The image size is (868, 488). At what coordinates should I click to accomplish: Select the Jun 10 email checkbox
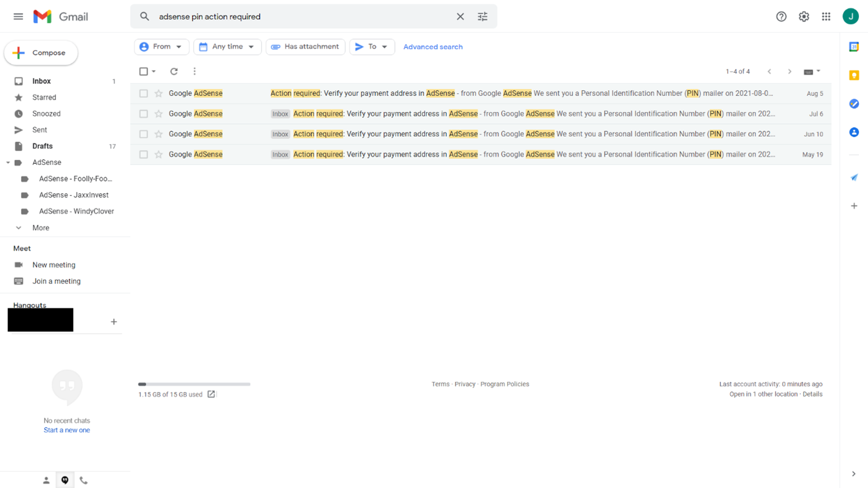pos(144,134)
